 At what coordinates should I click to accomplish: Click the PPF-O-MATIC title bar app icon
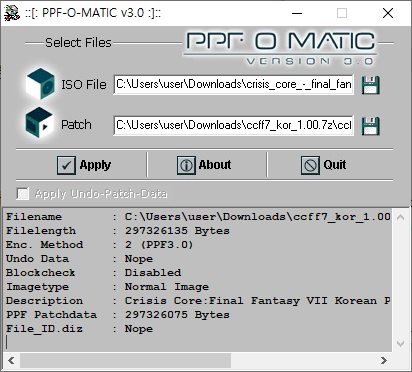[12, 13]
